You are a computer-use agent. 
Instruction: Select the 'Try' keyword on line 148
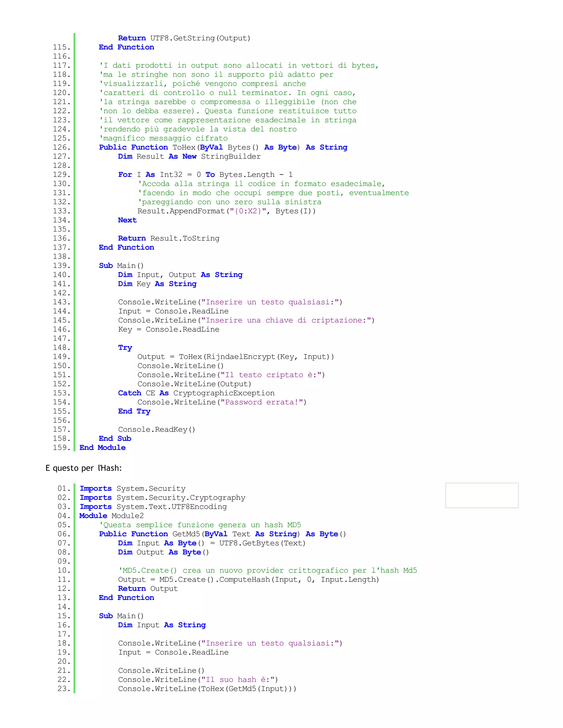click(125, 347)
